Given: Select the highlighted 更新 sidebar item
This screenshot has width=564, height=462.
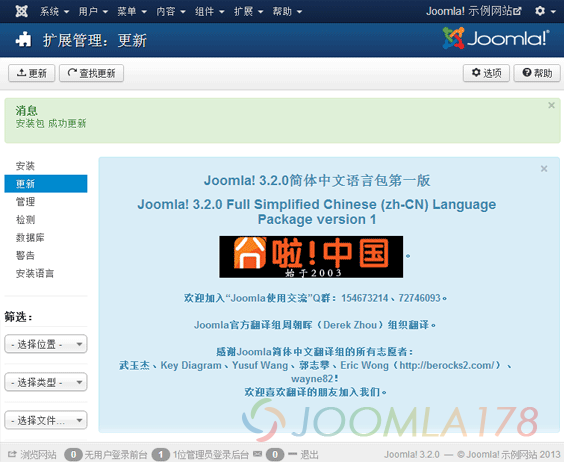Looking at the screenshot, I should coord(46,184).
